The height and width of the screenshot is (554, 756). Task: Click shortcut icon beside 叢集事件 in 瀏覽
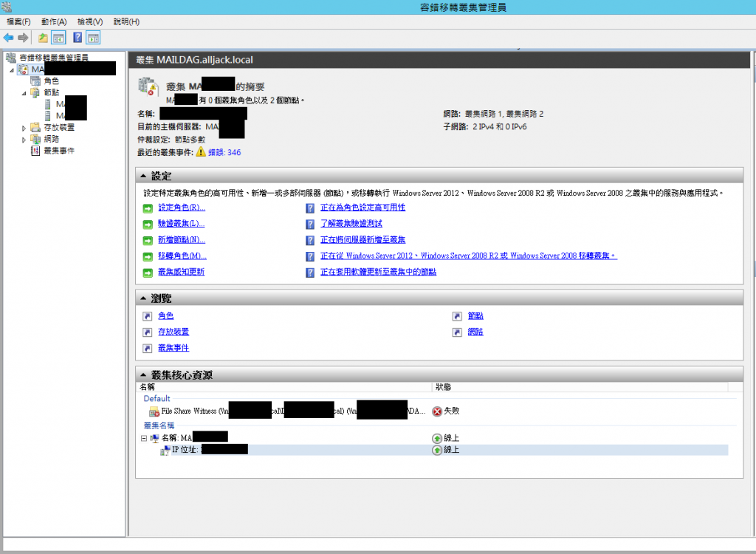148,349
